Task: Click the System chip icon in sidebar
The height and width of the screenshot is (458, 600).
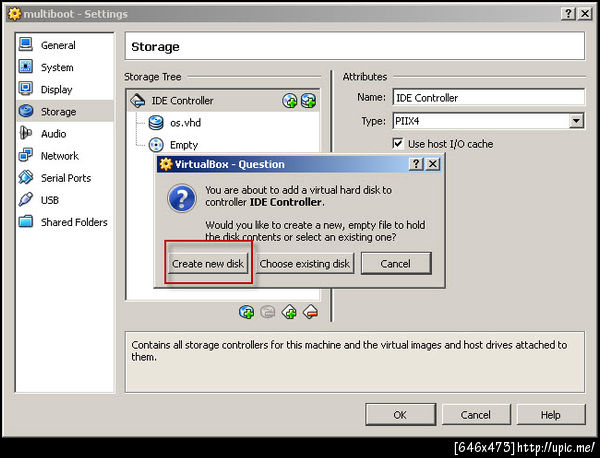Action: tap(26, 67)
